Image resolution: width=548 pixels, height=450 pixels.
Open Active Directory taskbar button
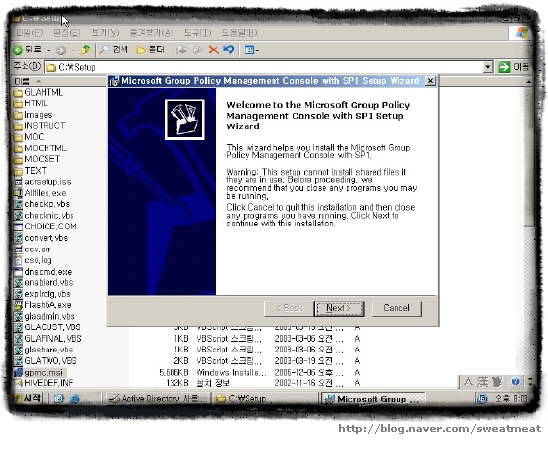pyautogui.click(x=158, y=398)
